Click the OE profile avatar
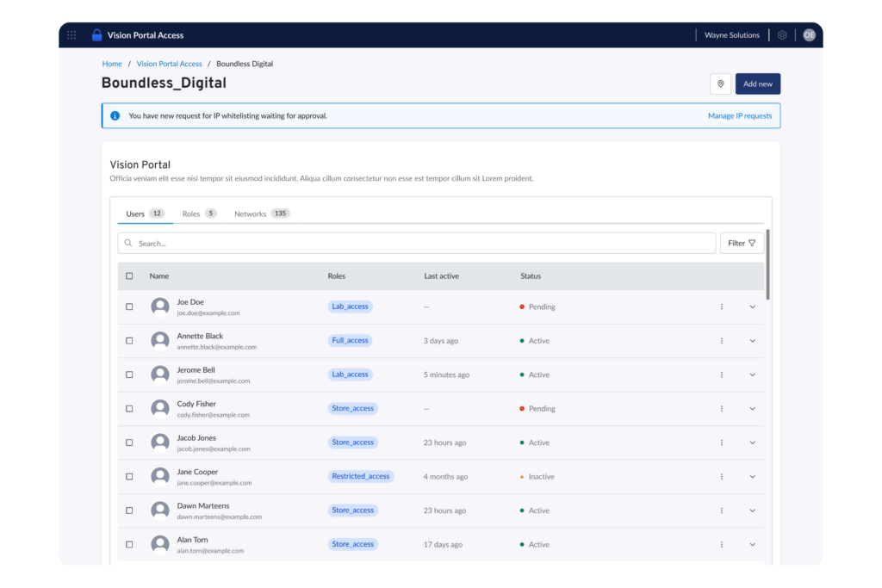 click(808, 34)
